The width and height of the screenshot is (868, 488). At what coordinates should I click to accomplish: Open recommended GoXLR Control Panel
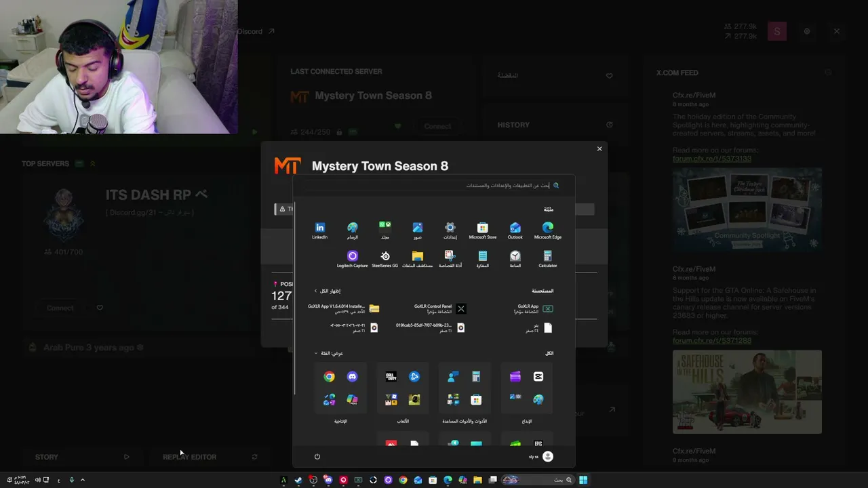439,308
